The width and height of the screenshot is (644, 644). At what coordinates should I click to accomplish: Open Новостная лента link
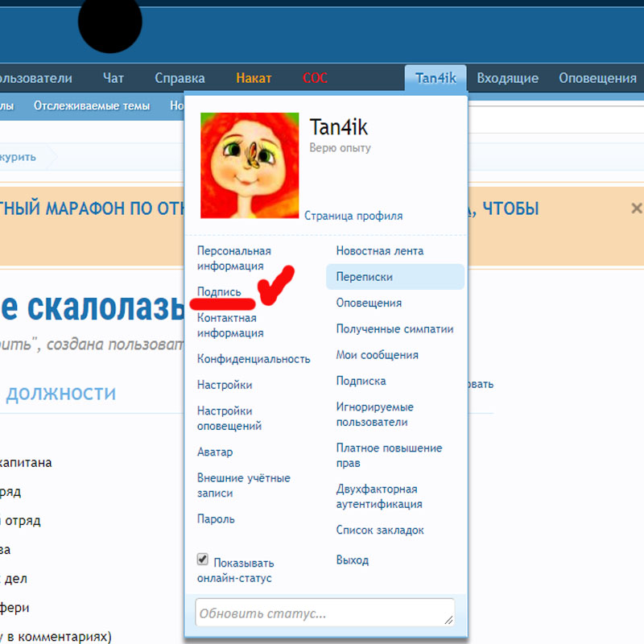click(379, 251)
